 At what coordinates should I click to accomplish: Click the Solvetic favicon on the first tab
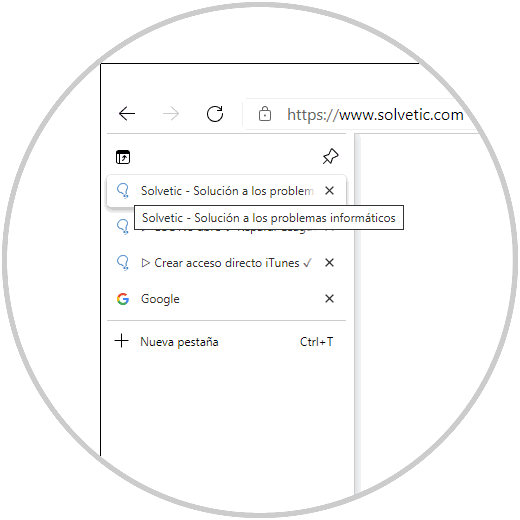(123, 191)
